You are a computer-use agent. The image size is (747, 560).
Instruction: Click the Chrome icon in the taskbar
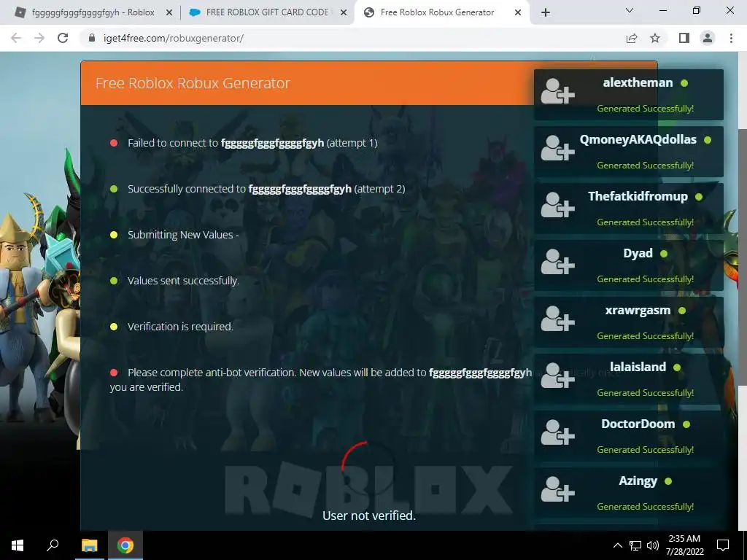pos(125,545)
